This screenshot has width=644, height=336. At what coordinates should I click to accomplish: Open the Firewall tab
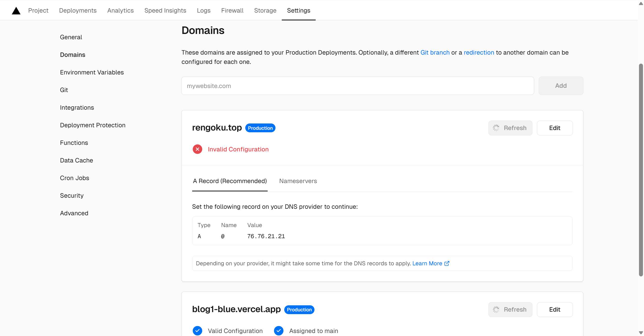point(232,11)
